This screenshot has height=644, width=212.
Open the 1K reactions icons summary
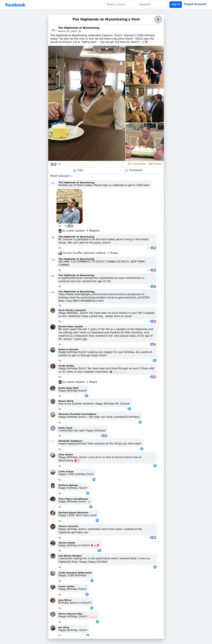[54, 164]
